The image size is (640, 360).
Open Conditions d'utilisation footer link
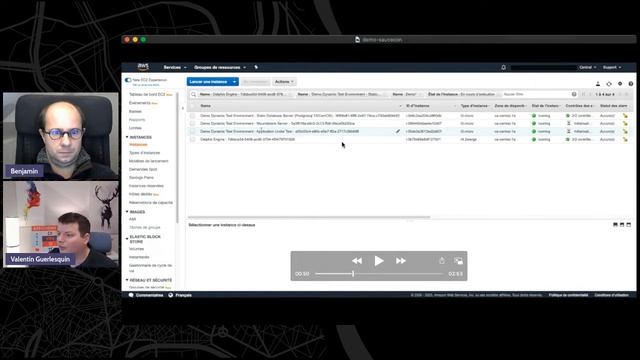pyautogui.click(x=611, y=295)
